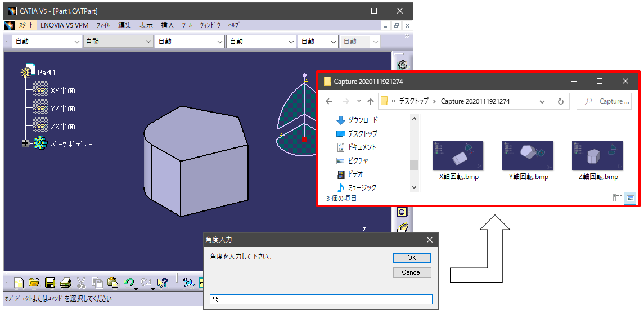Open recent locations chevron in Explorer

(358, 101)
